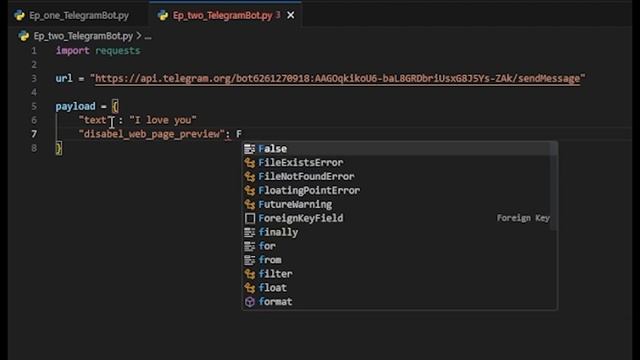The height and width of the screenshot is (360, 640).
Task: Click line number 7 in gutter
Action: [x=34, y=134]
